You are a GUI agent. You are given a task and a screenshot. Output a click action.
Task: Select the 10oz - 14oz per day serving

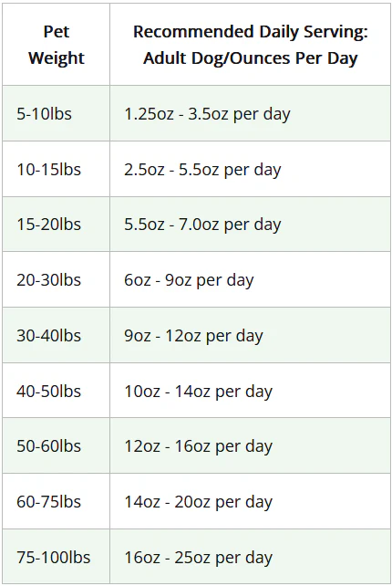point(250,390)
